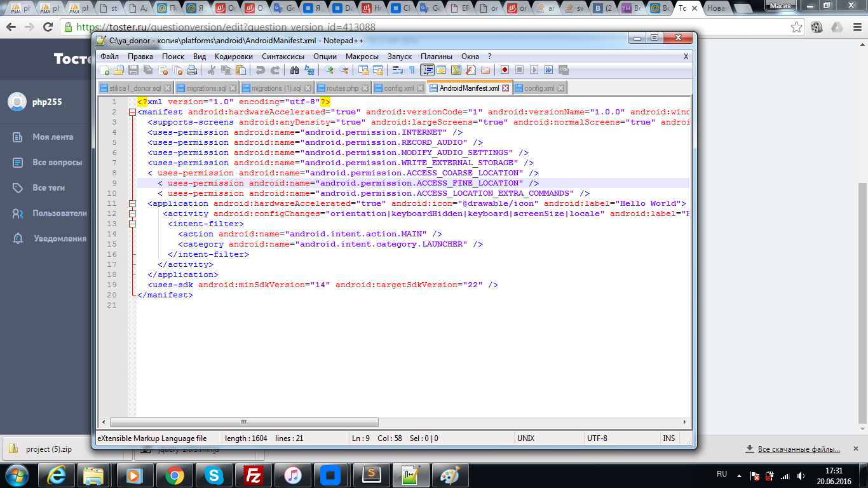Open Уведомления in Toster sidebar

pos(59,238)
